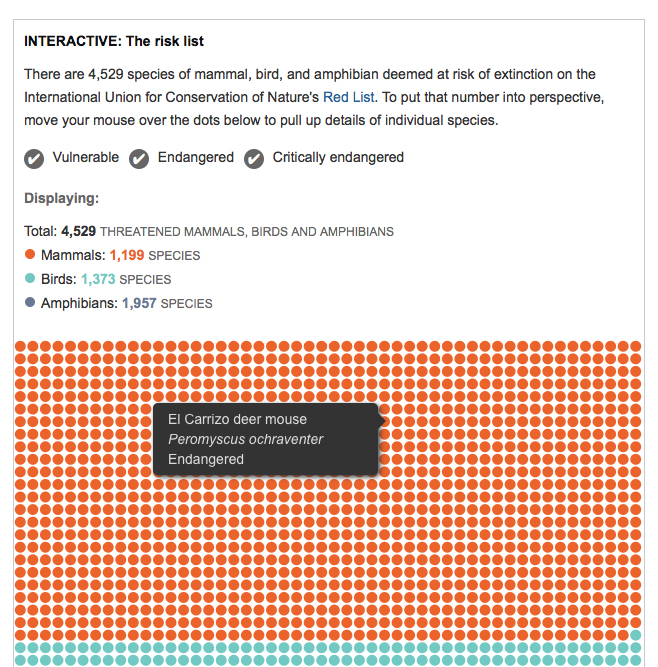Click the 1,957 amphibians species count

pyautogui.click(x=139, y=303)
